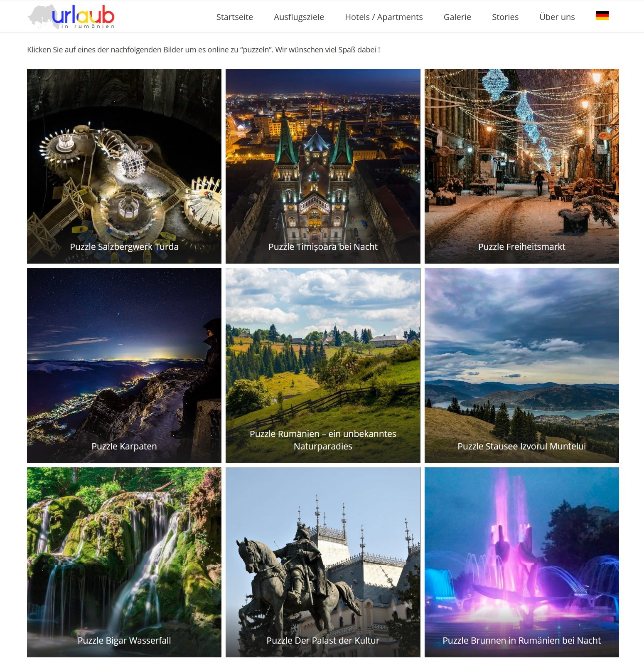Screen dimensions: 644x669
Task: Click Über uns in the navigation
Action: point(557,17)
